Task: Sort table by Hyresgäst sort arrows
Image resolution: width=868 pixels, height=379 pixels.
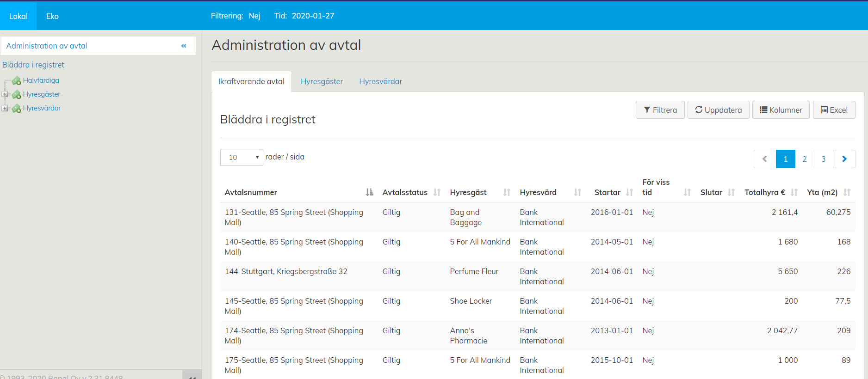Action: pyautogui.click(x=507, y=192)
